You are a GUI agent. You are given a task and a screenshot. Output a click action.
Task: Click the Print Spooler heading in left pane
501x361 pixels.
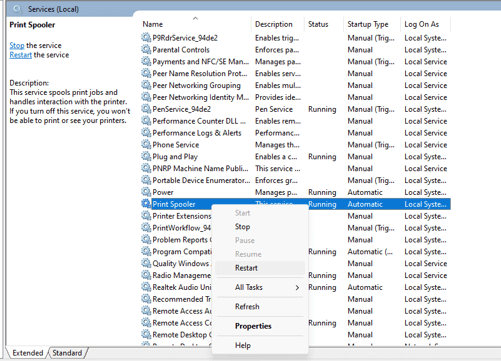[x=32, y=25]
